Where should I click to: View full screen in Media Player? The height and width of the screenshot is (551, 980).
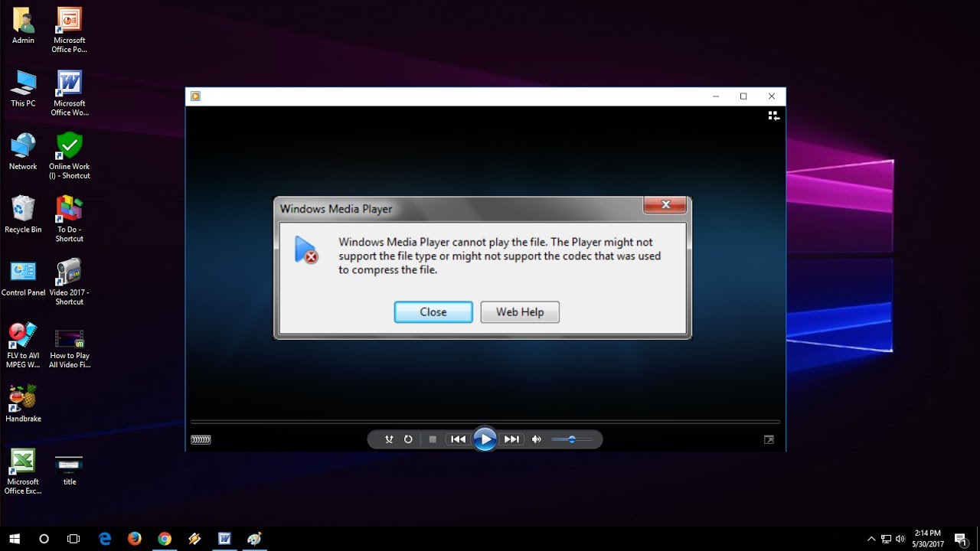769,439
